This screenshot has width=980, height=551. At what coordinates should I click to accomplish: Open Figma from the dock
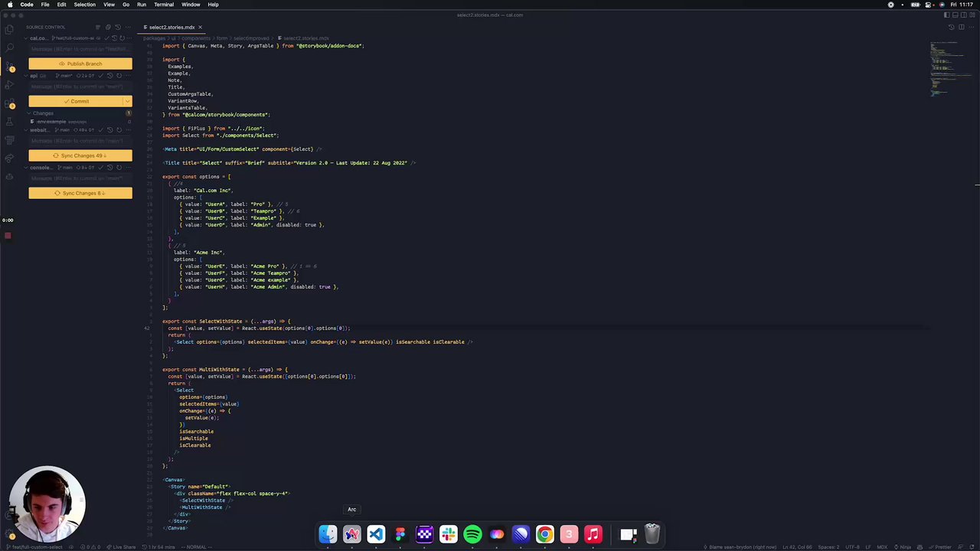click(x=400, y=534)
